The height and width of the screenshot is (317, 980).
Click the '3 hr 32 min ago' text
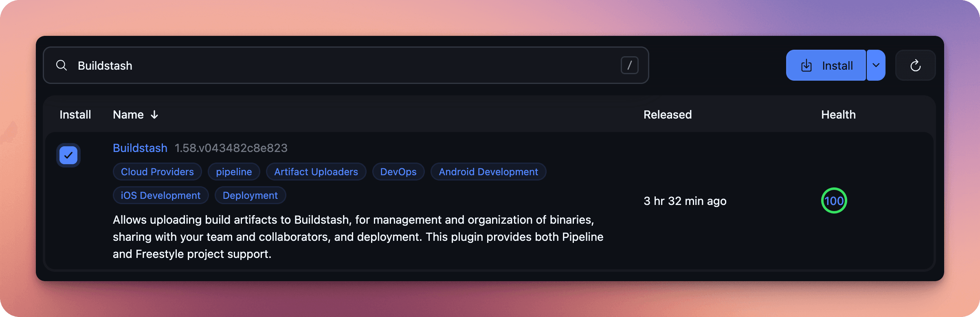685,201
